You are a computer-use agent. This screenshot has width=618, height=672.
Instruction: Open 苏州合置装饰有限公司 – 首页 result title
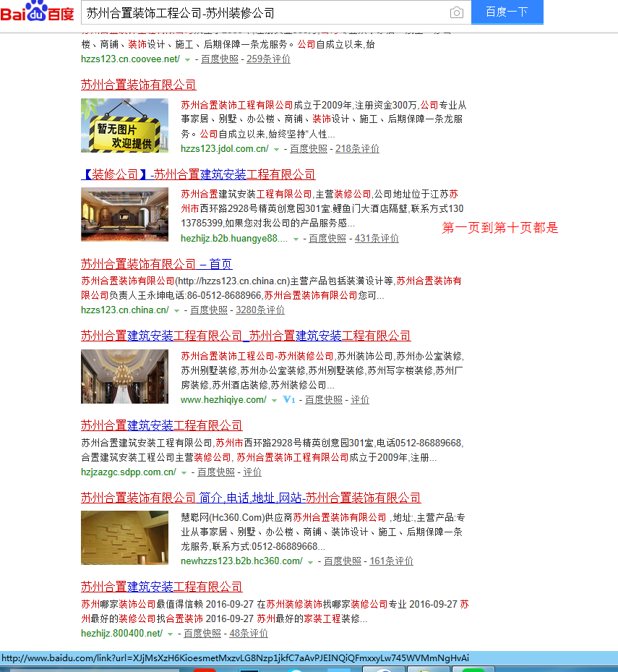coord(157,264)
